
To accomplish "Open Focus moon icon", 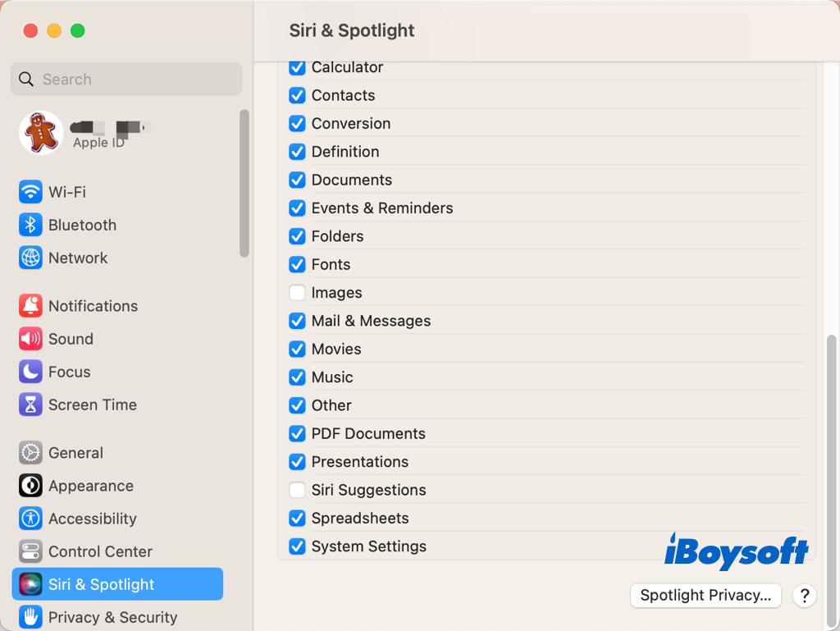I will click(30, 372).
